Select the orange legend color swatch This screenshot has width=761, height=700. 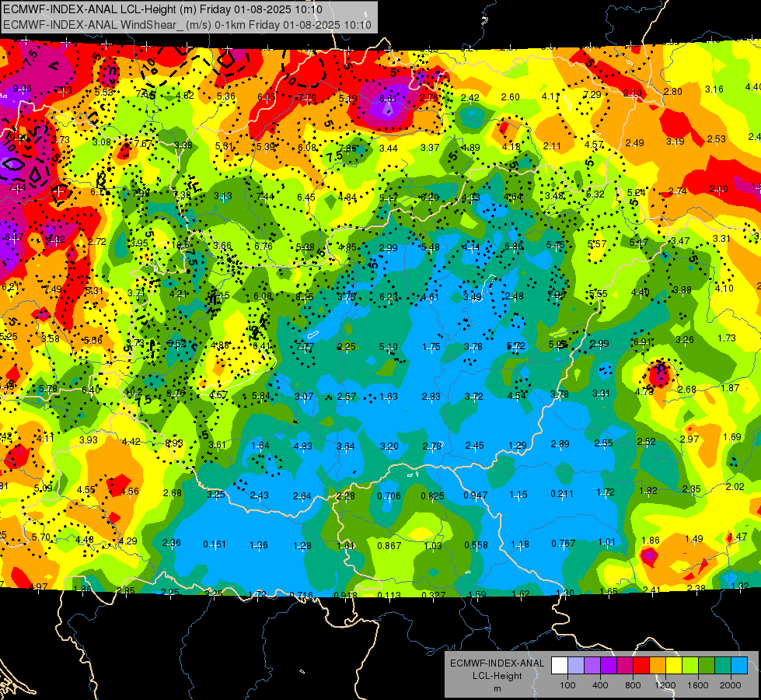pos(658,665)
